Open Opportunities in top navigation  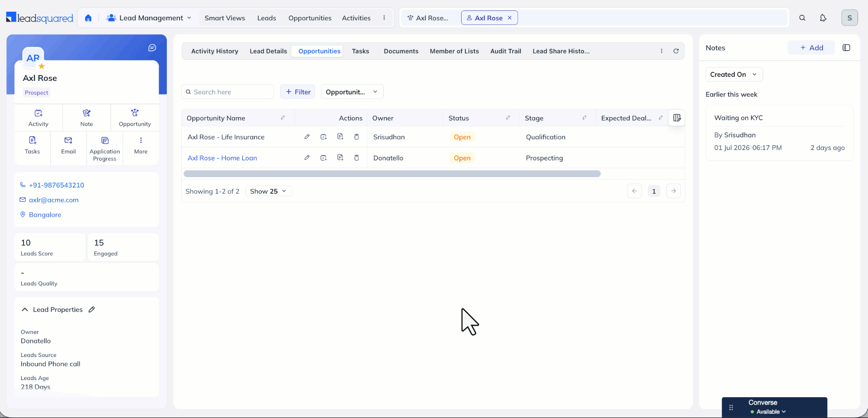pos(310,18)
